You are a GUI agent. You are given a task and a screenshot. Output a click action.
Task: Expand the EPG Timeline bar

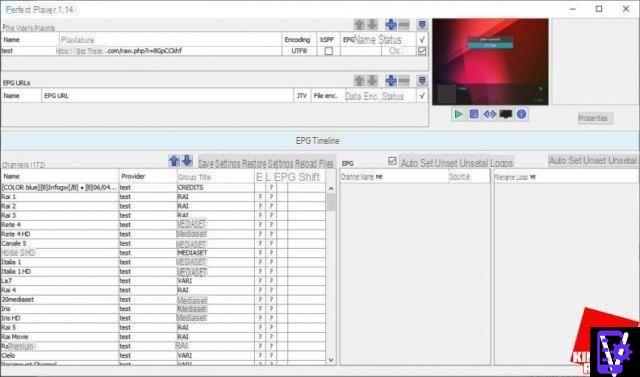pos(320,141)
